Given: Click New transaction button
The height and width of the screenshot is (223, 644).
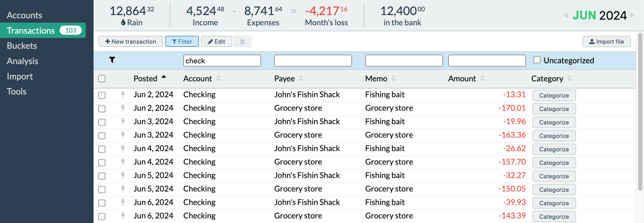Looking at the screenshot, I should coord(131,41).
